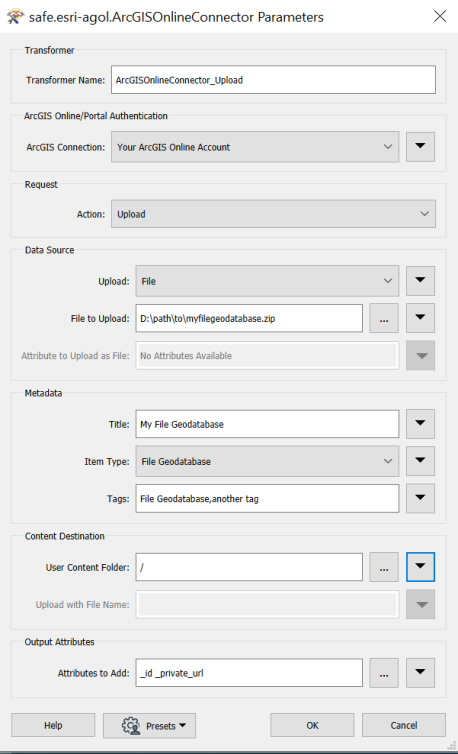Browse for File to Upload with ellipsis button
Image resolution: width=458 pixels, height=754 pixels.
point(383,318)
